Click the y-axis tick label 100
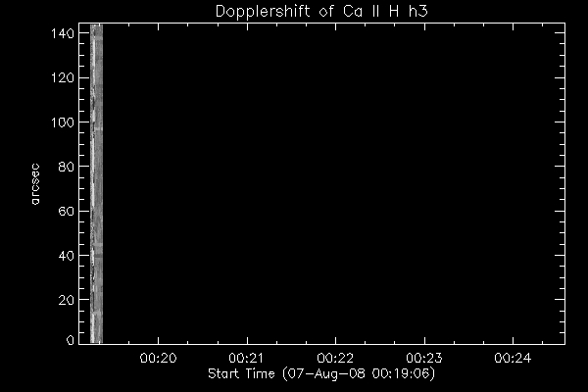588x392 pixels. click(x=63, y=122)
